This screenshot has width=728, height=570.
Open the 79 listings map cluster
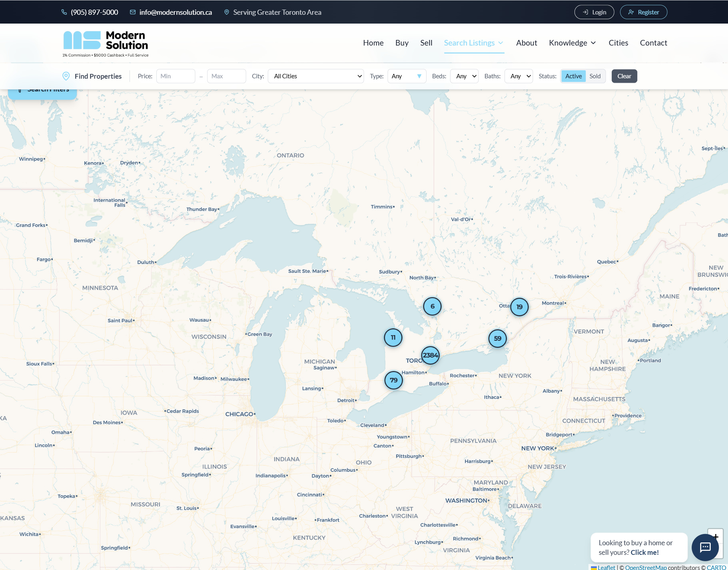pyautogui.click(x=394, y=380)
